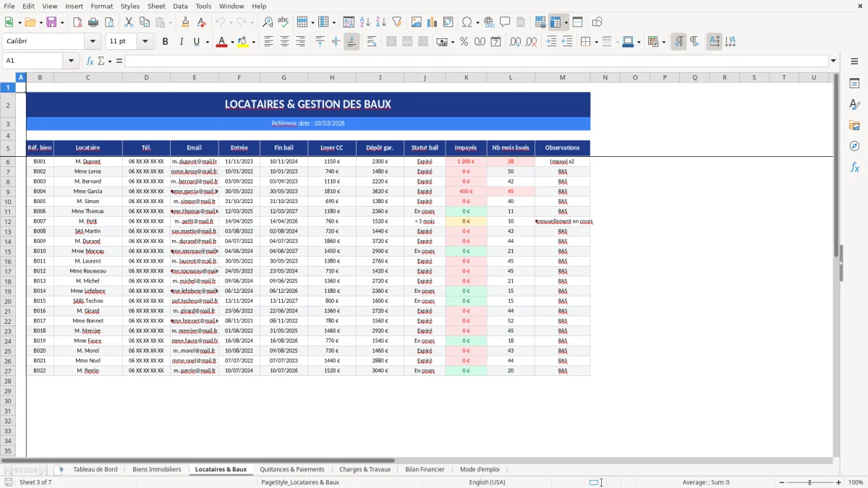
Task: Merge the selected cells
Action: [407, 41]
